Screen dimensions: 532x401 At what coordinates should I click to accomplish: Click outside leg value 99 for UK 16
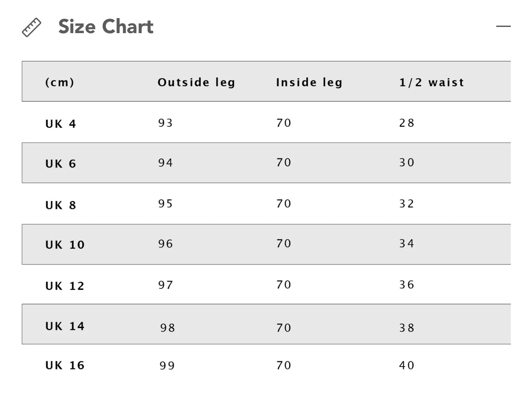[x=167, y=366]
